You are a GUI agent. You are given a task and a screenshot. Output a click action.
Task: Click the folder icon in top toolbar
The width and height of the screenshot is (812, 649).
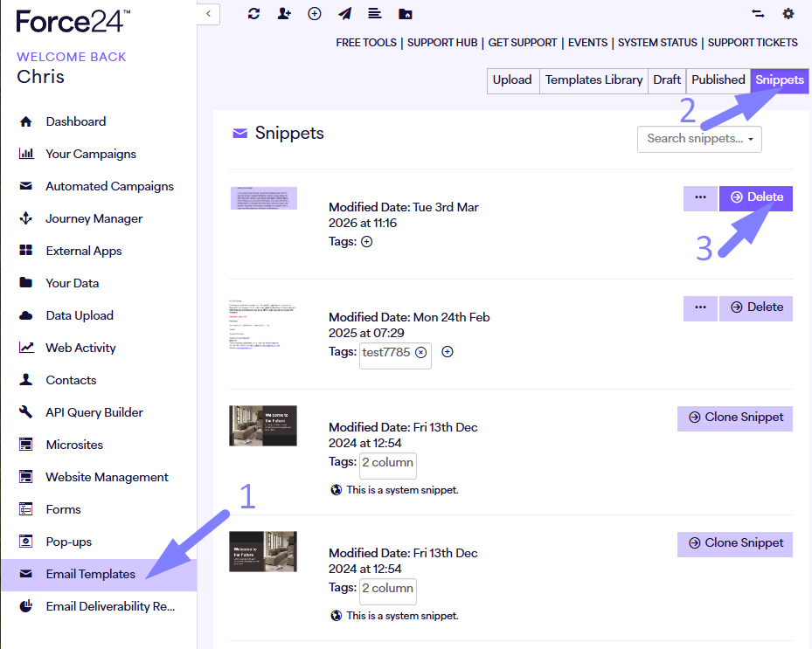[x=405, y=14]
